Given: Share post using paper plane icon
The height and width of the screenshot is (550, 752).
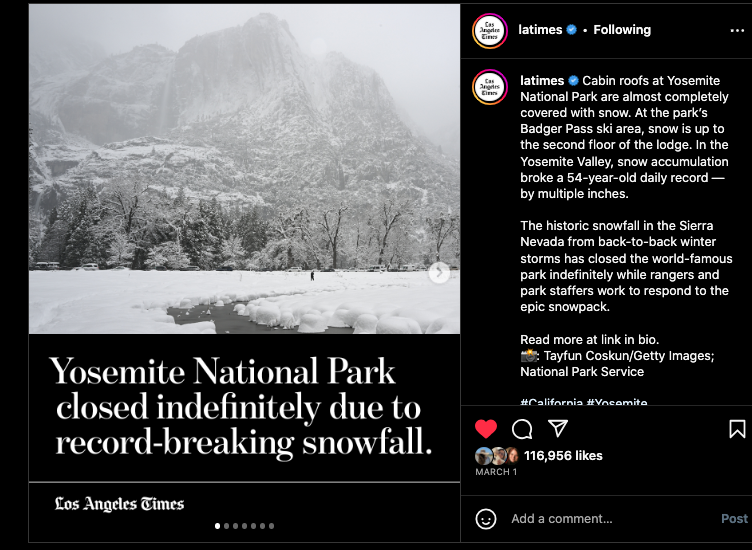Looking at the screenshot, I should 558,428.
